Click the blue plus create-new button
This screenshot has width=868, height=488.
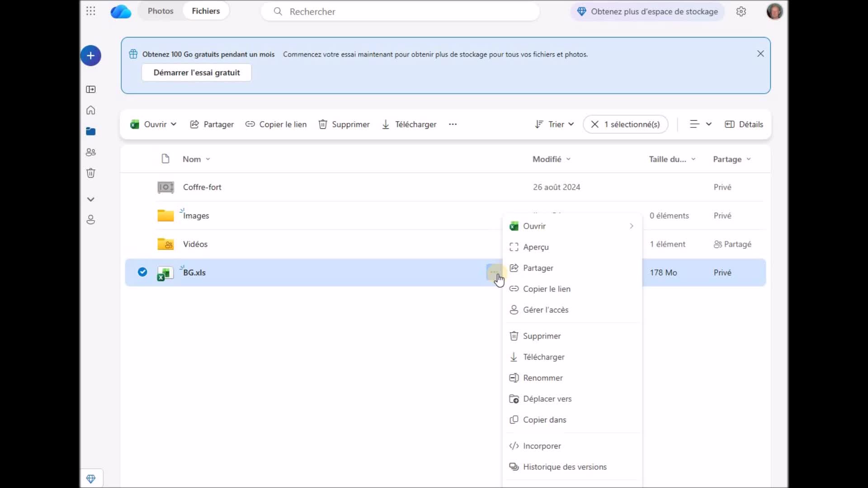pyautogui.click(x=90, y=56)
